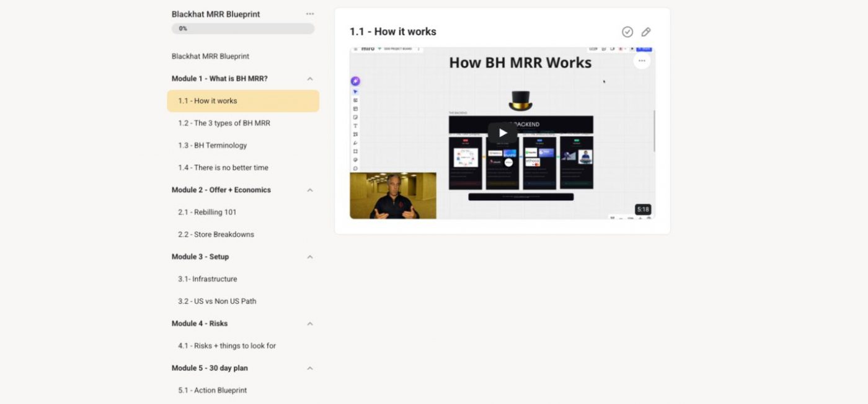Collapse Module 1 - What is BH MRR?
This screenshot has height=404, width=868.
coord(310,79)
